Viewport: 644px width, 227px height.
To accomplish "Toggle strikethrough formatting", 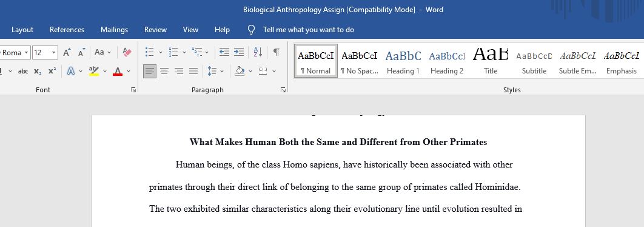I will 23,71.
